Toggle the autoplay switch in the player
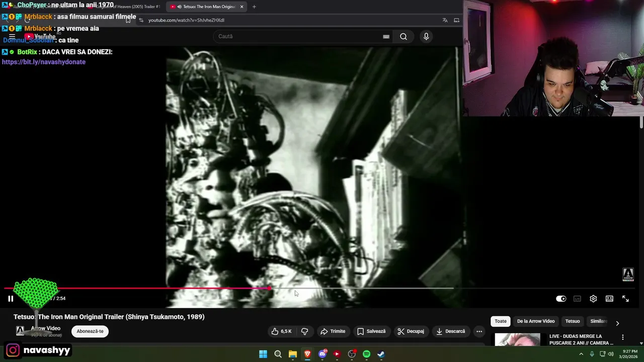The height and width of the screenshot is (362, 644). (561, 299)
